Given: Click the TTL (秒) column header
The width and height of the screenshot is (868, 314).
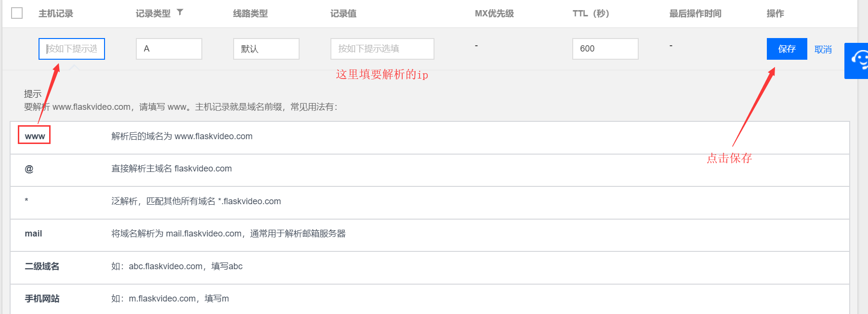Looking at the screenshot, I should click(591, 13).
